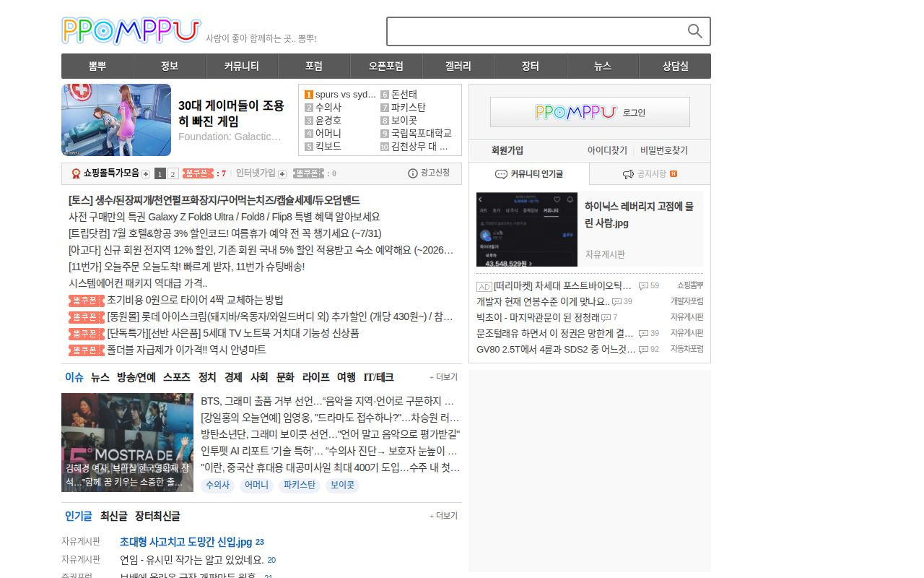The width and height of the screenshot is (924, 578).
Task: Click the search magnifier icon
Action: point(694,31)
